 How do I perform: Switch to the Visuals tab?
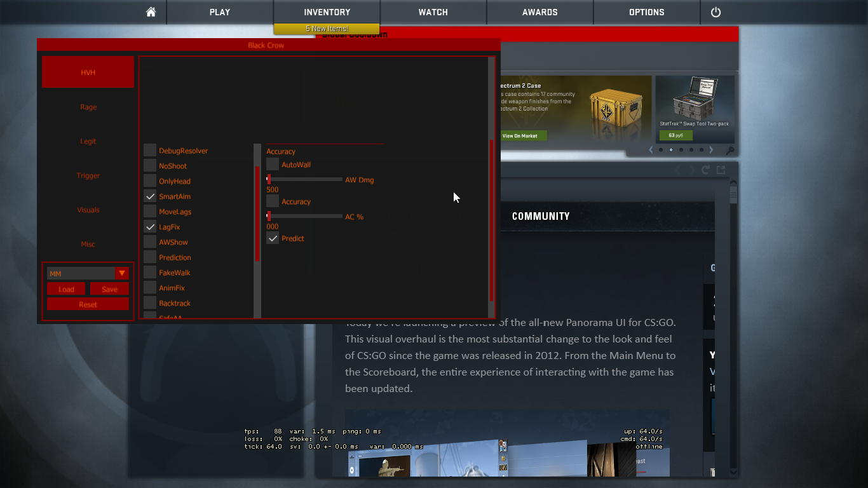(88, 210)
